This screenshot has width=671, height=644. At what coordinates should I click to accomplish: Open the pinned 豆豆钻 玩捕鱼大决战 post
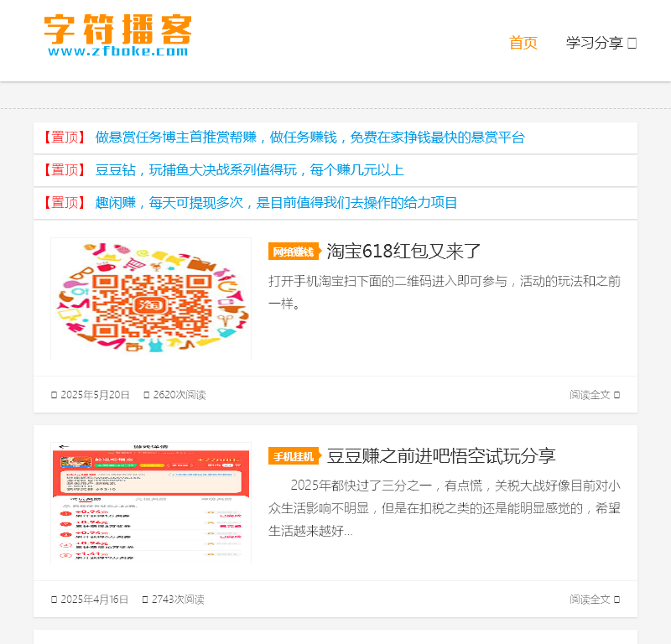click(249, 170)
